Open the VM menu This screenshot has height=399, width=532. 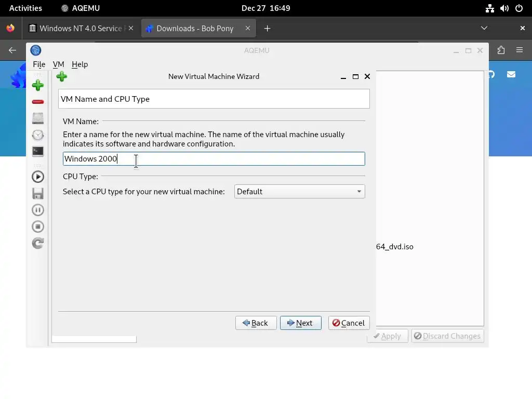pyautogui.click(x=58, y=64)
